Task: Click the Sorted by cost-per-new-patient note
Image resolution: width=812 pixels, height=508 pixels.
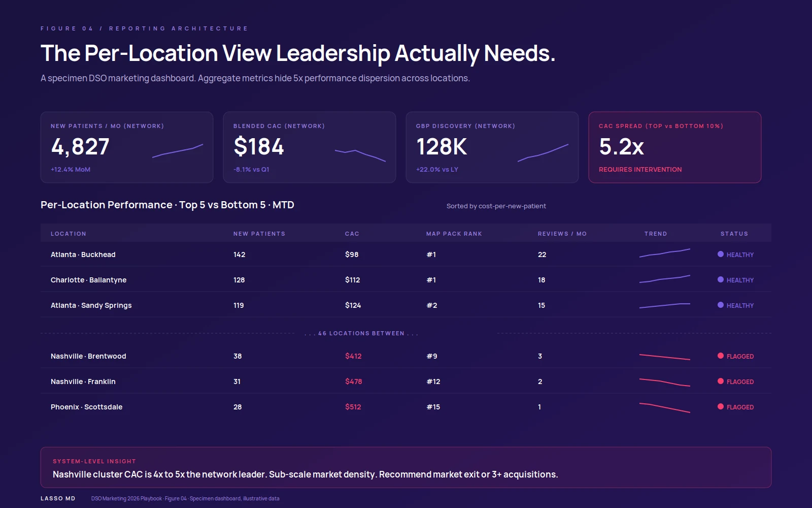Action: coord(496,206)
